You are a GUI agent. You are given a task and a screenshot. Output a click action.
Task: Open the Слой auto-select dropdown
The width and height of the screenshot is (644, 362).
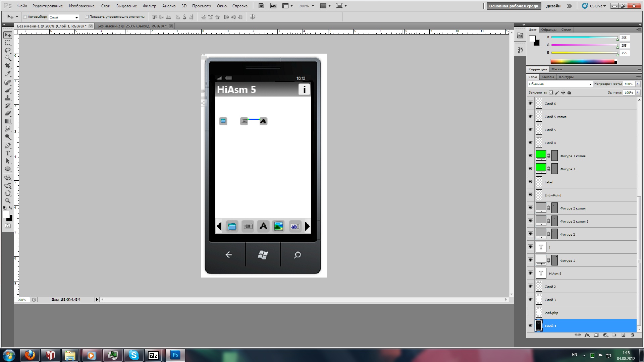click(x=64, y=17)
